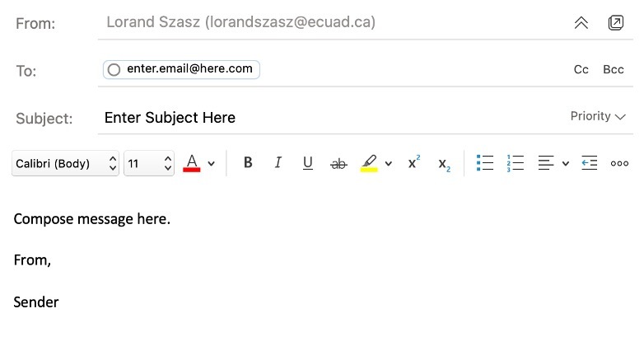This screenshot has height=346, width=644.
Task: Open the Priority dropdown
Action: pyautogui.click(x=598, y=116)
